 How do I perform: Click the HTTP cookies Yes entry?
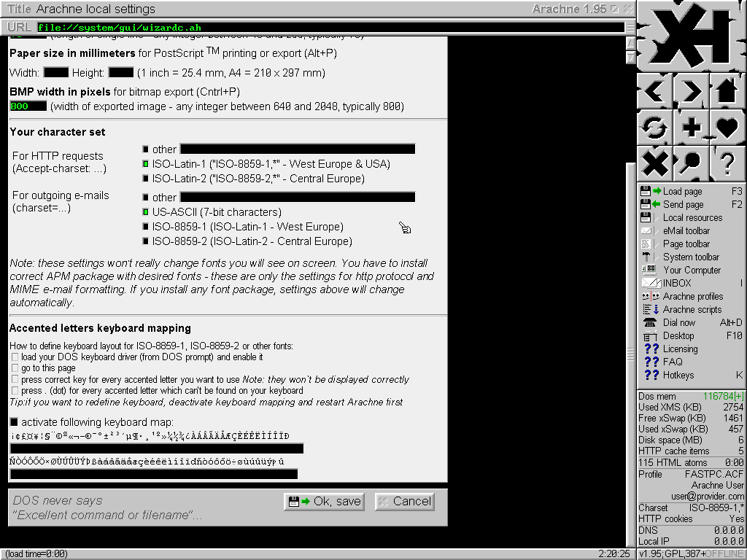[x=692, y=518]
